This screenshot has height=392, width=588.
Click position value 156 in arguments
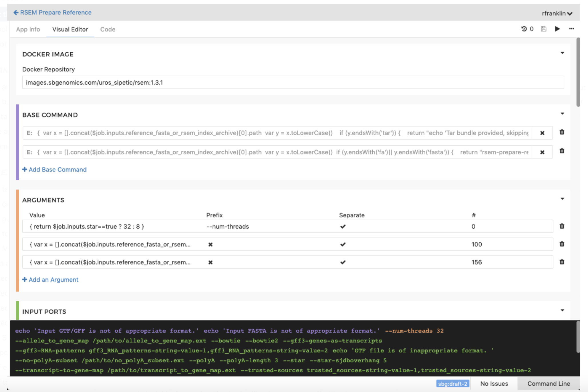[x=477, y=262]
